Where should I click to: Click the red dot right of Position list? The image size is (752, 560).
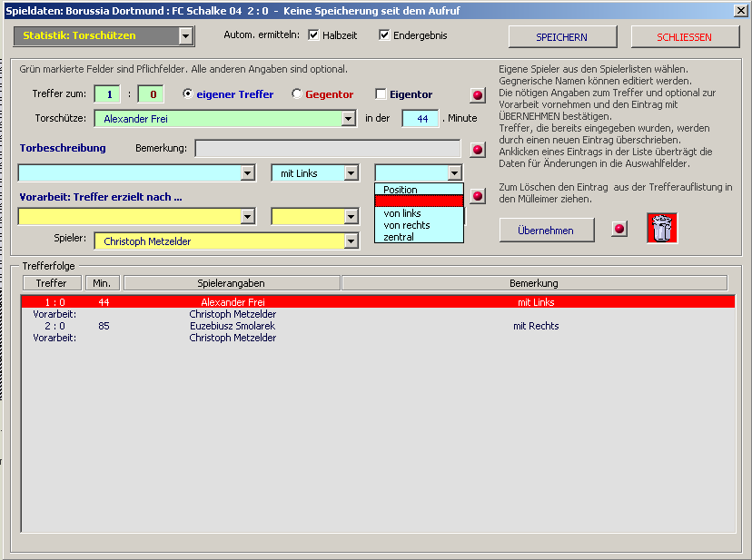(x=478, y=196)
